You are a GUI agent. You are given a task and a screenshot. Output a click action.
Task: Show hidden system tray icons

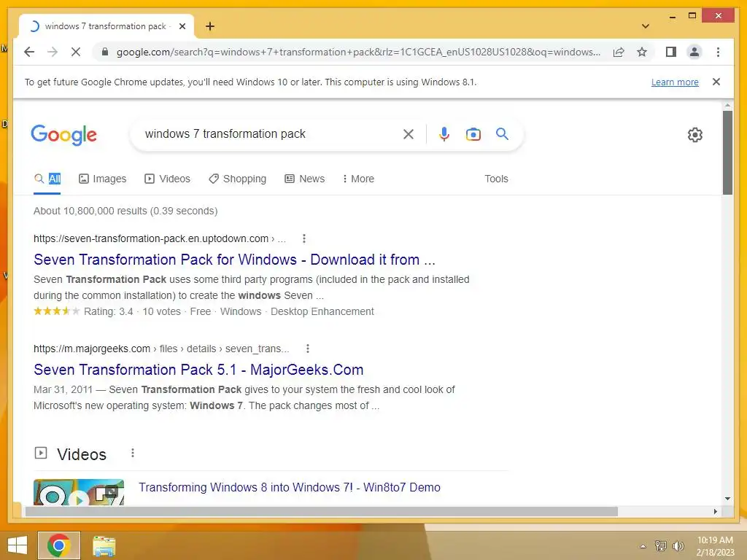[643, 546]
